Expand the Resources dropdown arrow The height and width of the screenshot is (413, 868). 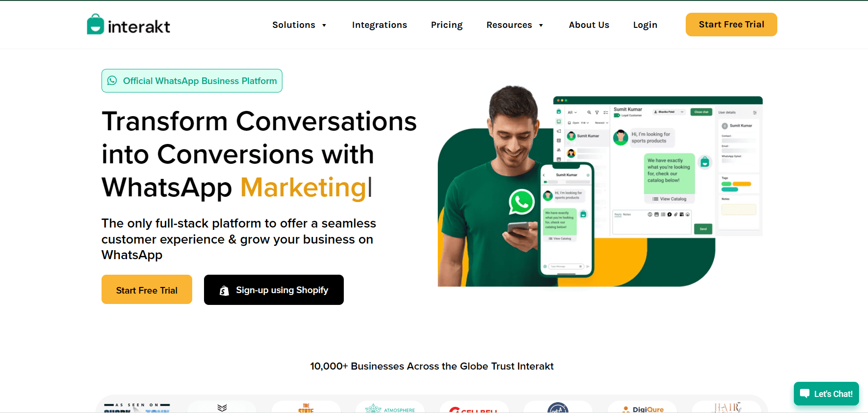[x=541, y=25]
